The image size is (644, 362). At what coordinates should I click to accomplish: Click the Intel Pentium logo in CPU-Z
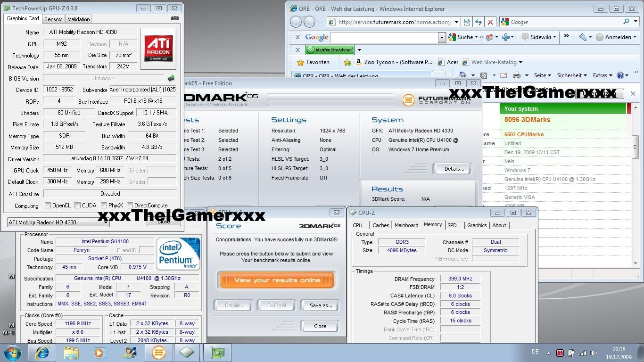point(178,255)
